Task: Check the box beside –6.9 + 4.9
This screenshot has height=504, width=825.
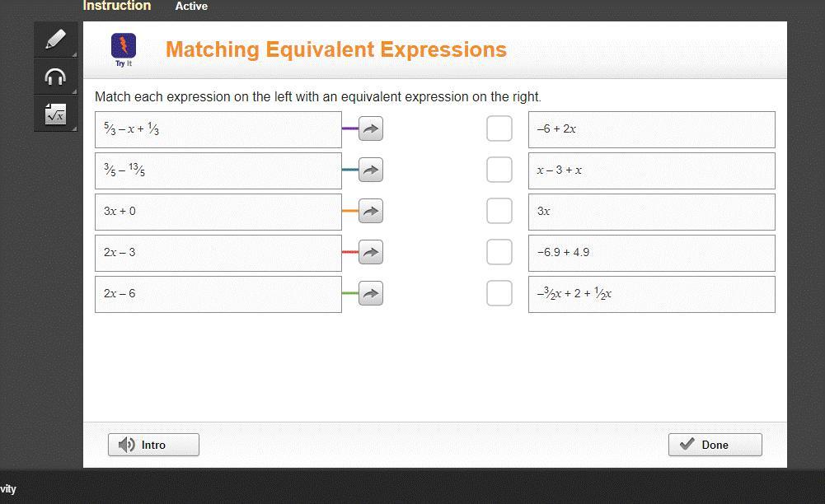Action: 499,252
